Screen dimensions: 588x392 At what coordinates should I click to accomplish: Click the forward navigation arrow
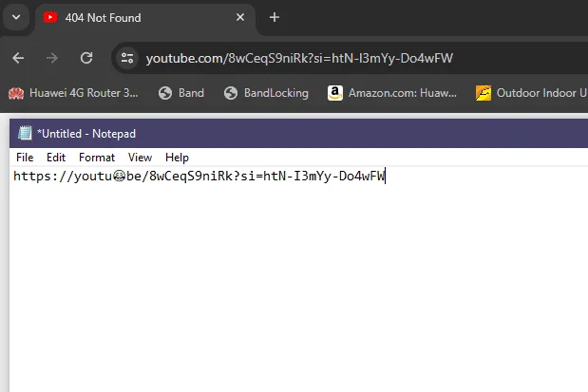pos(52,58)
